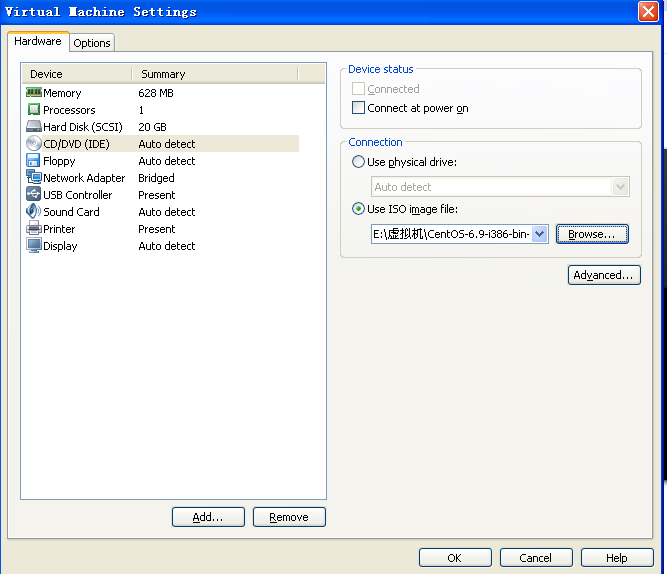
Task: Close the Virtual Machine Settings window
Action: tap(648, 11)
